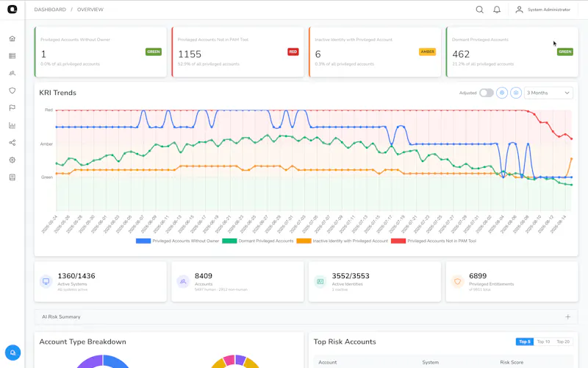Open the Privileged Accounts Without Owner card
The width and height of the screenshot is (588, 368).
(x=101, y=52)
